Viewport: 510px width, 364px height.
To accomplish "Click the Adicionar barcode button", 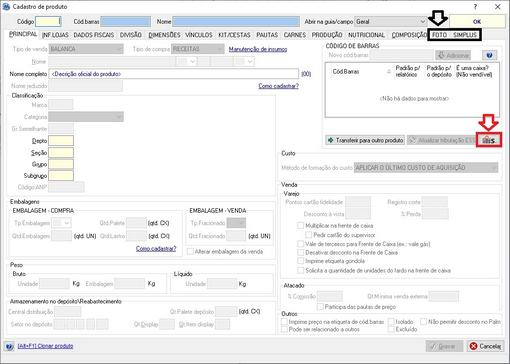I will coord(453,55).
